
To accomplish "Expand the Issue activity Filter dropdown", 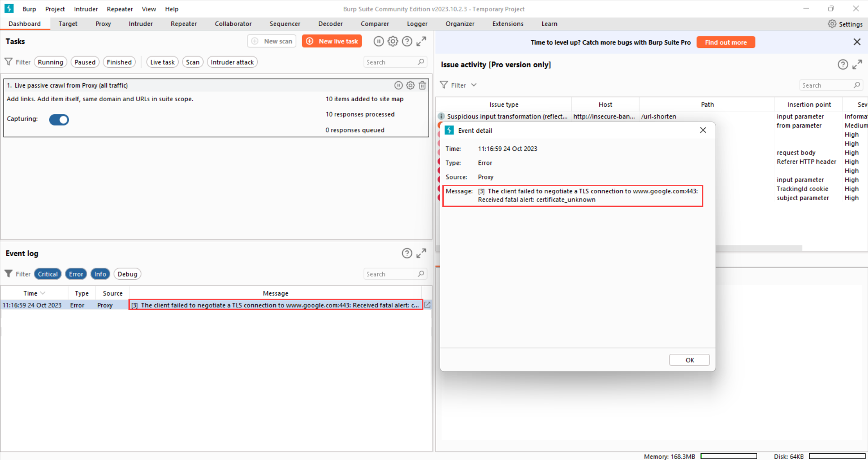I will point(474,85).
